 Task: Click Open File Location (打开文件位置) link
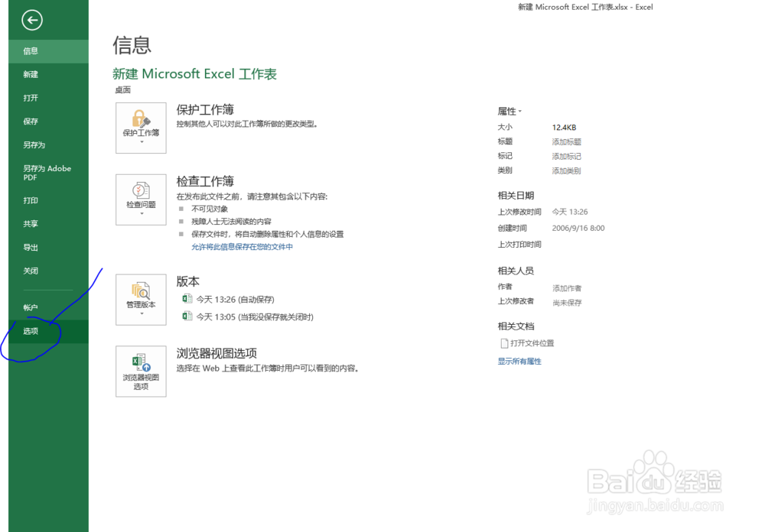[532, 343]
